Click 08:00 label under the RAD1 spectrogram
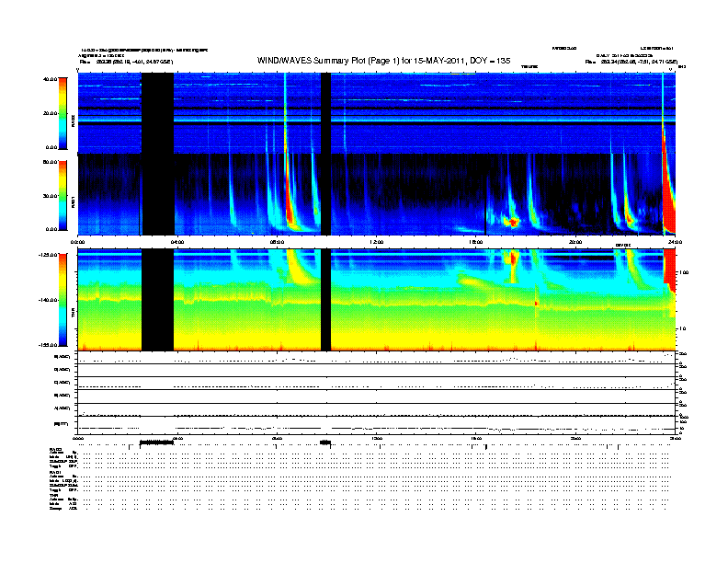This screenshot has width=728, height=563. pyautogui.click(x=277, y=242)
